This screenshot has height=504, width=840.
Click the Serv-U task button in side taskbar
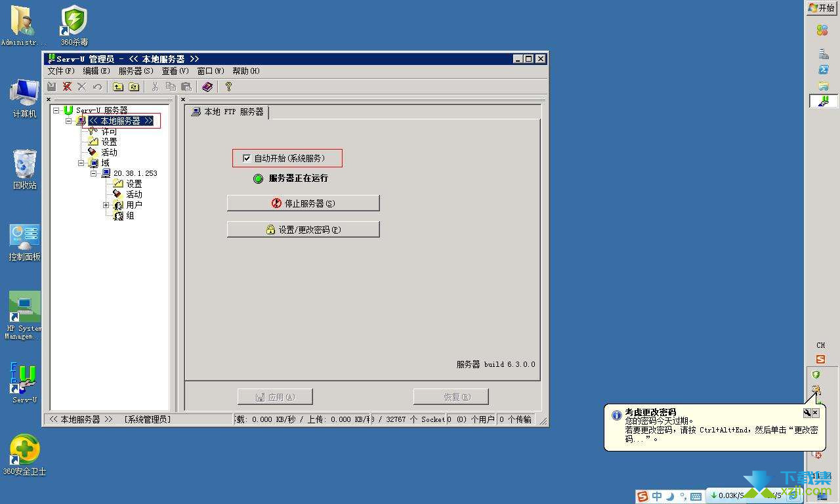pos(823,101)
